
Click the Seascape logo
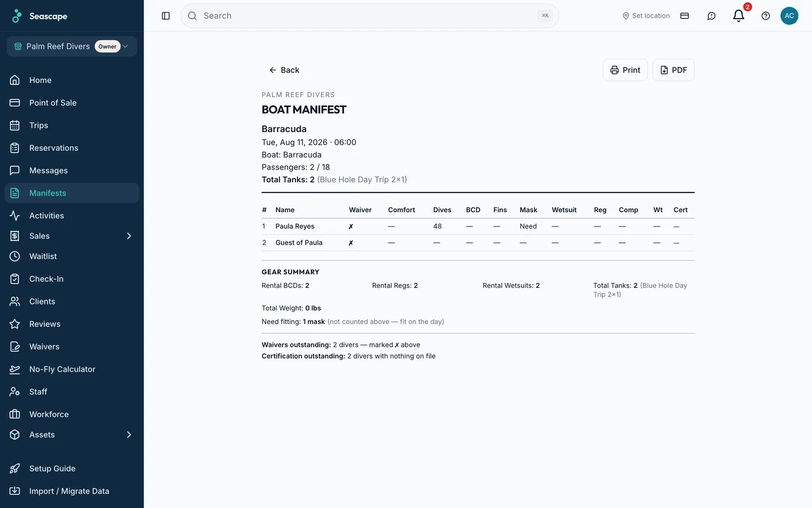[x=39, y=16]
